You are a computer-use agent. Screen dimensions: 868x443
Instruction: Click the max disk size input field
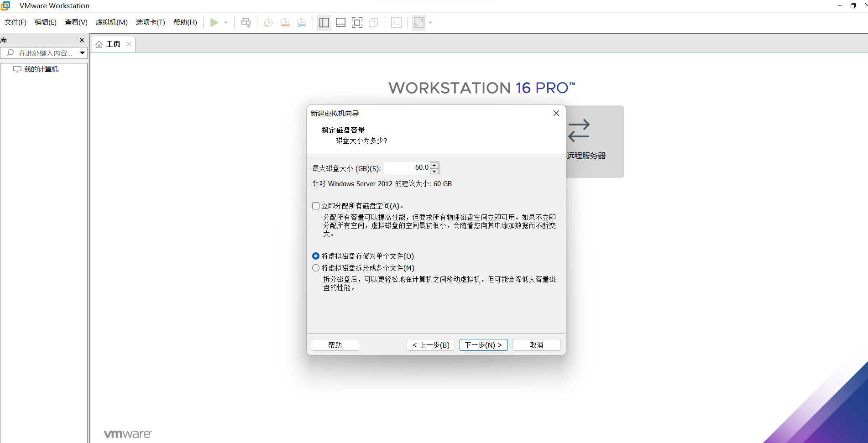coord(407,168)
